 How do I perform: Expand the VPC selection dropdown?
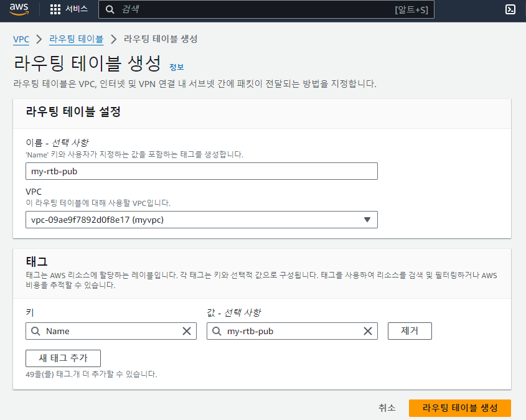click(x=202, y=220)
